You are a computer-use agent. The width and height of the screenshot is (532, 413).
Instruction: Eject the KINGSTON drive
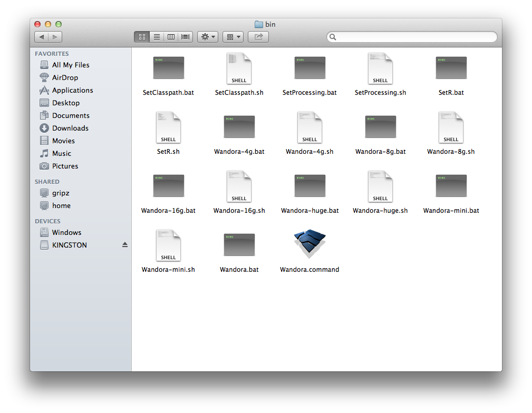pos(125,245)
